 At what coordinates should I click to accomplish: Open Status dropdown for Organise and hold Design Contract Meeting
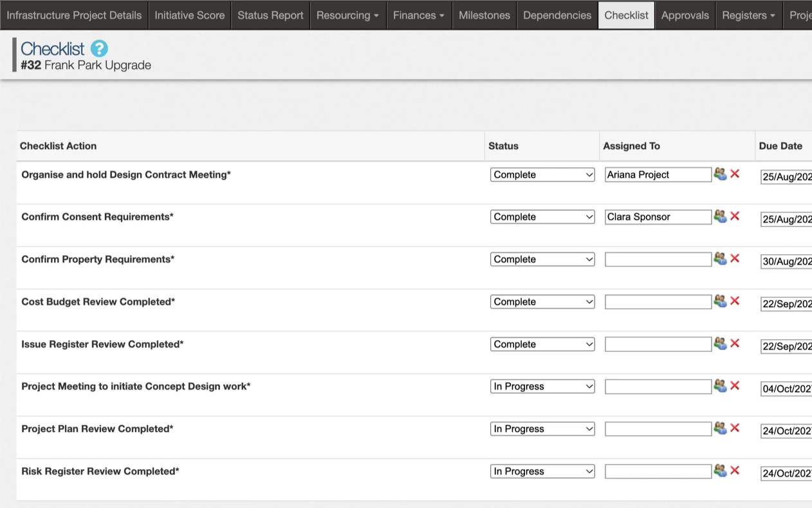click(542, 174)
